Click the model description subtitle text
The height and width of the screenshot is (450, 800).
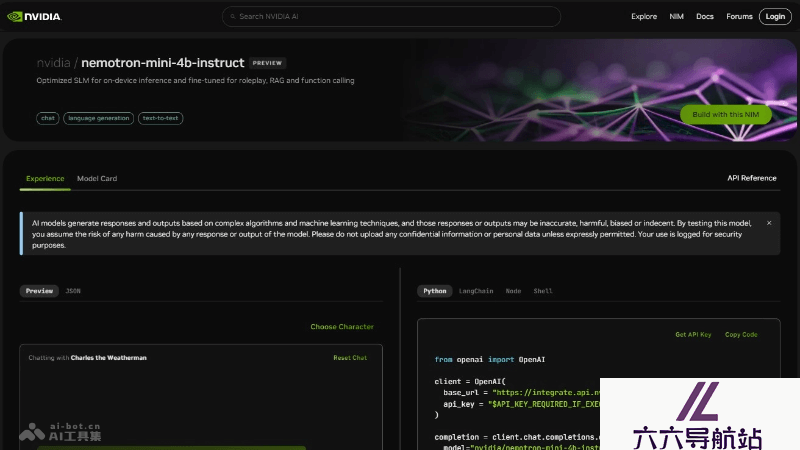pos(195,80)
